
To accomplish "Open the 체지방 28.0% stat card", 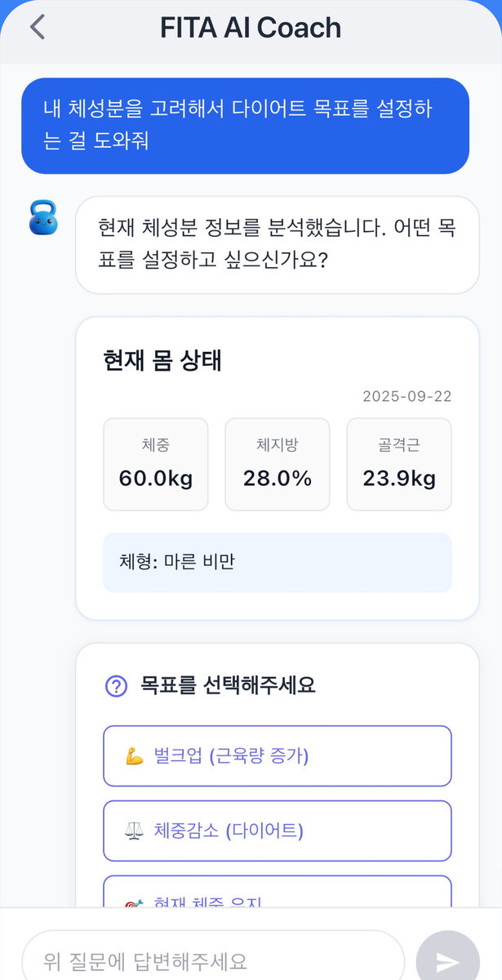I will [x=278, y=465].
